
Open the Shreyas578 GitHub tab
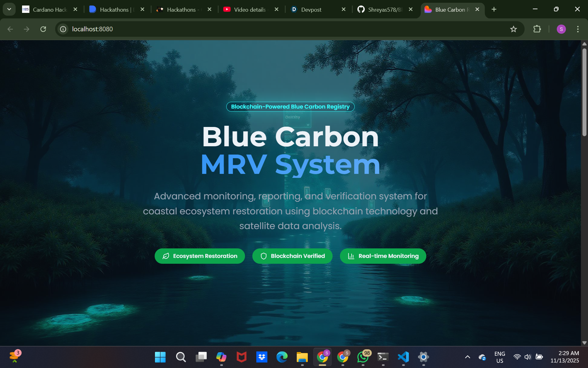pyautogui.click(x=383, y=10)
